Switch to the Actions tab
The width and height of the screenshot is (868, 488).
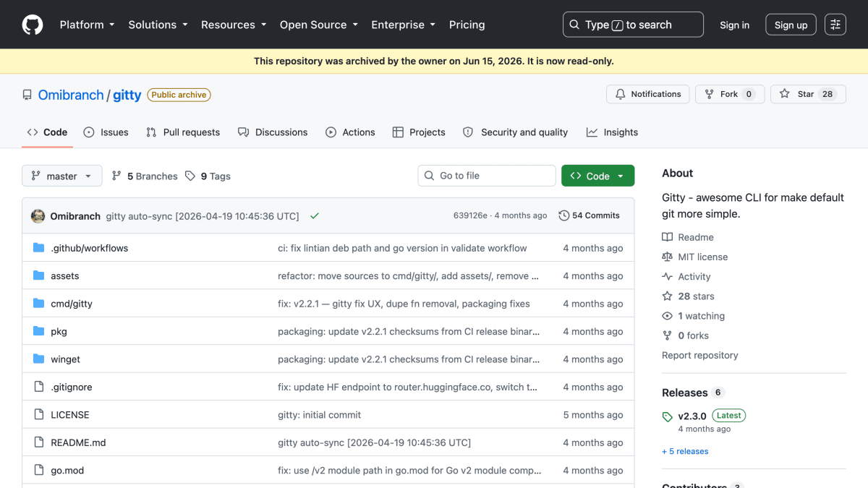[350, 132]
